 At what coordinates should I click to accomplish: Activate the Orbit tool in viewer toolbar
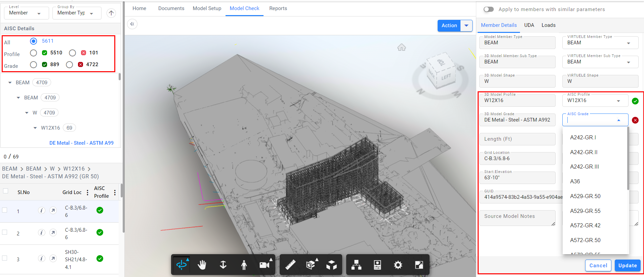tap(182, 265)
